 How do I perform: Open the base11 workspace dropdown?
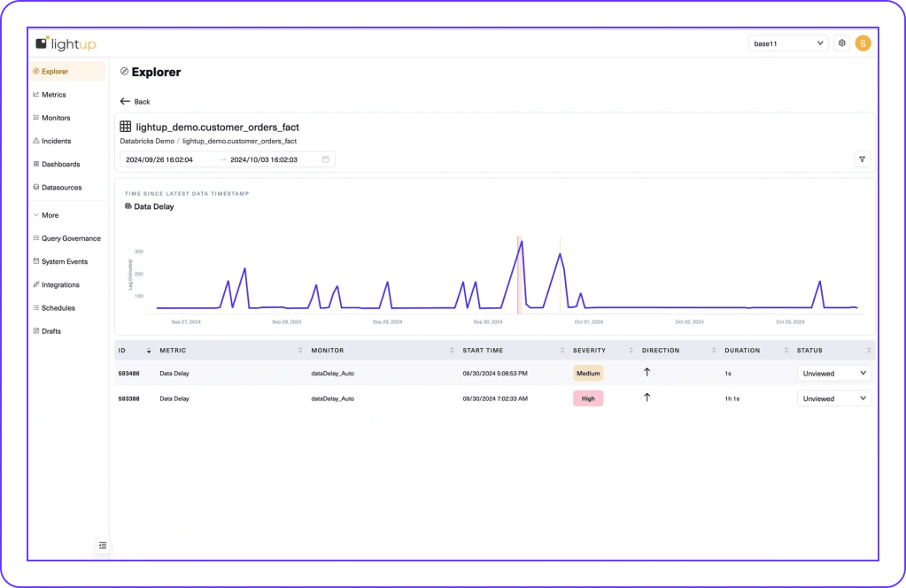point(786,42)
